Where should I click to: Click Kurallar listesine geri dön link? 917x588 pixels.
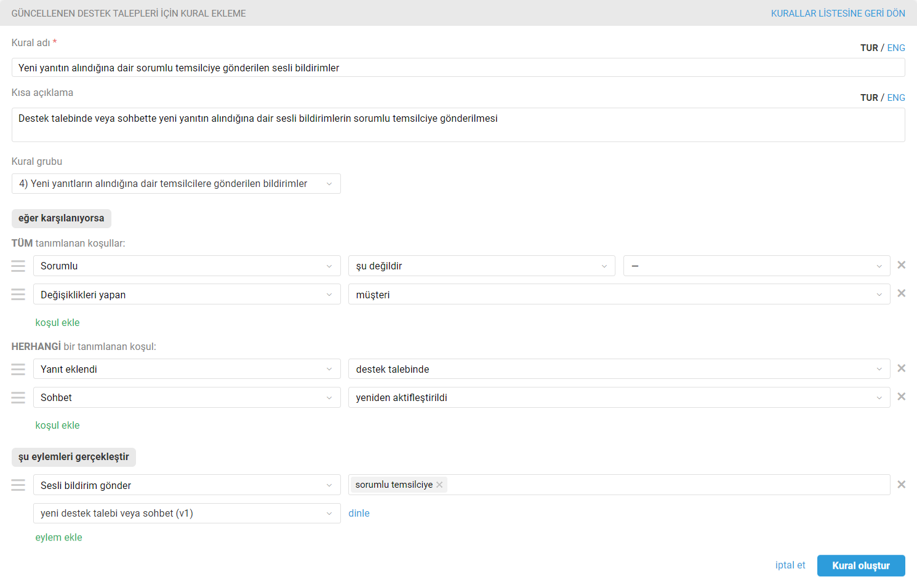pyautogui.click(x=838, y=13)
